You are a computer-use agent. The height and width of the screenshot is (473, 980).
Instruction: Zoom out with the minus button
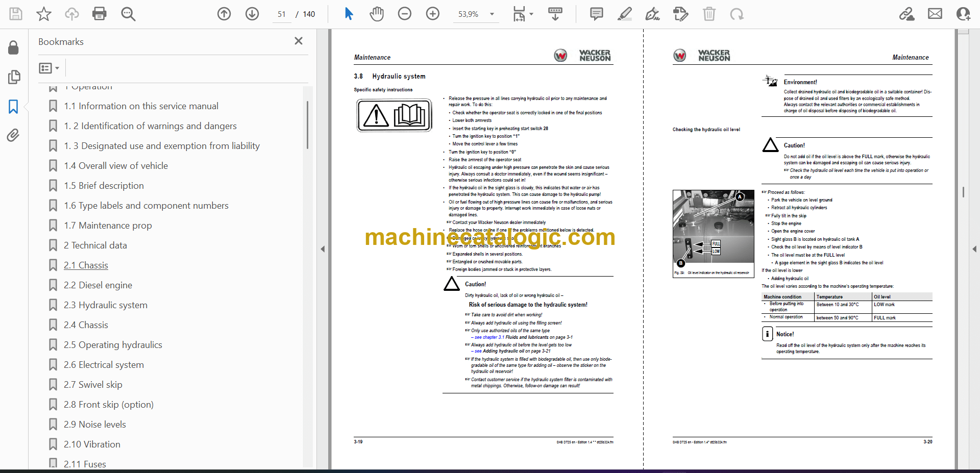405,14
